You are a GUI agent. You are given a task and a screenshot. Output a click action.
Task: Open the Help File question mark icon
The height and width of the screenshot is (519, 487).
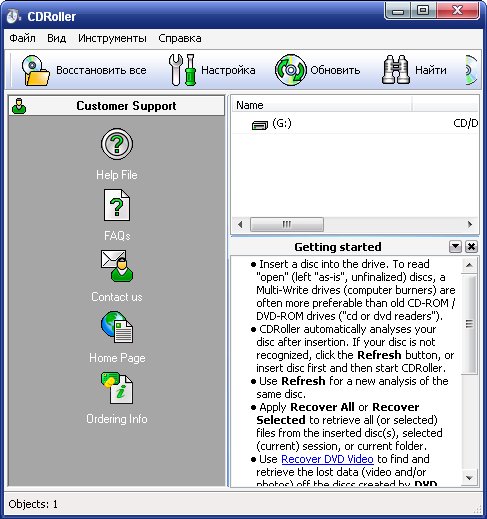point(117,144)
